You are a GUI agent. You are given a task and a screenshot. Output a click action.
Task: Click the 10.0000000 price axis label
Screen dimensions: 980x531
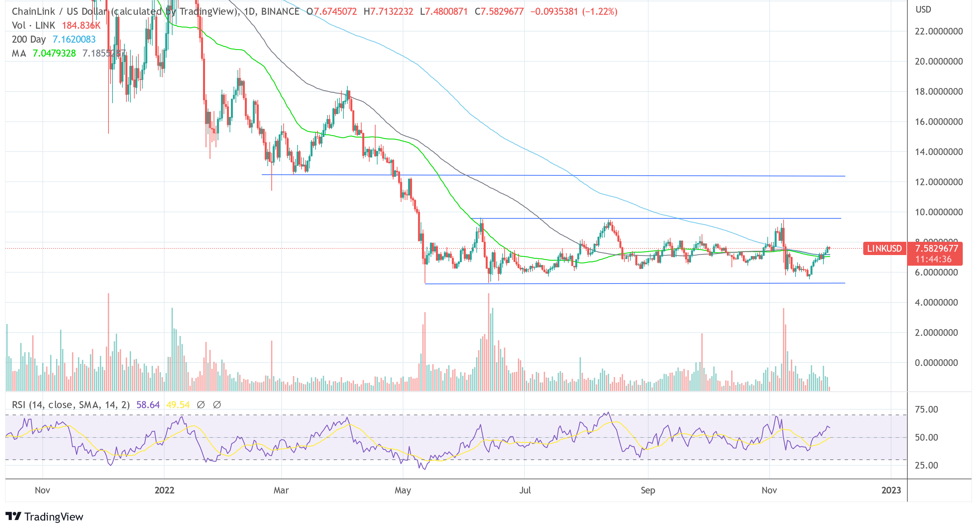click(939, 212)
